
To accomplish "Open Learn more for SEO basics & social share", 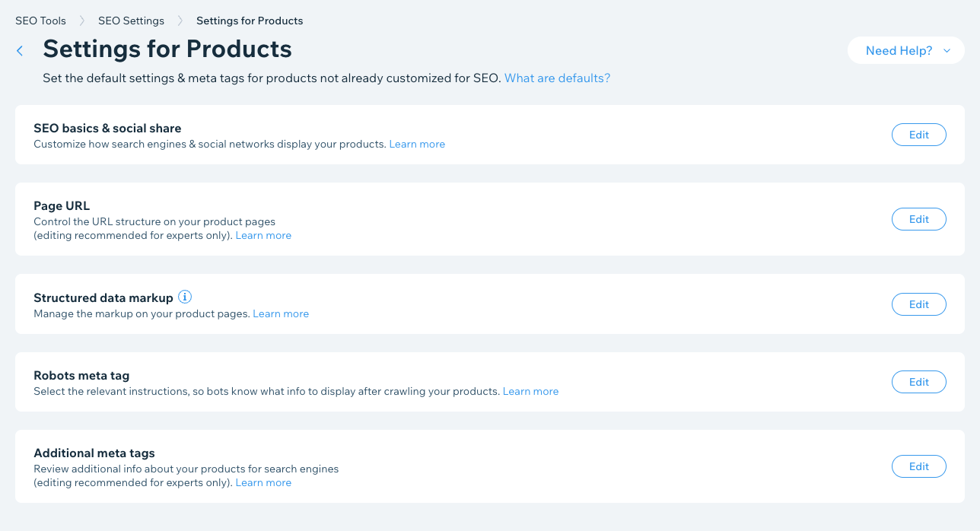I will coord(417,144).
